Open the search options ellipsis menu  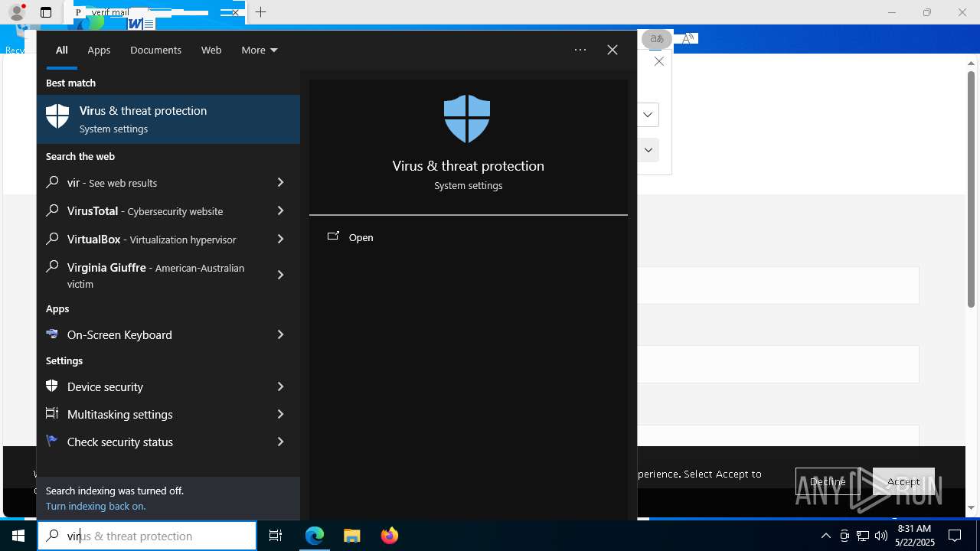click(x=580, y=50)
